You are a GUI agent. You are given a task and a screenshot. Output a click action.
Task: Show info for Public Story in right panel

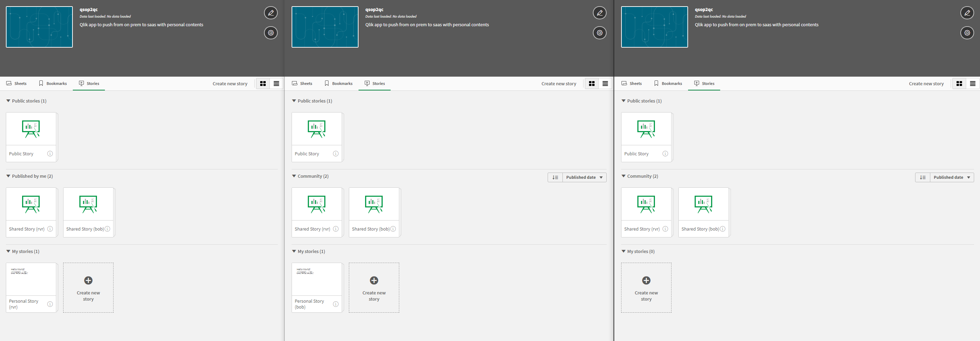(665, 154)
